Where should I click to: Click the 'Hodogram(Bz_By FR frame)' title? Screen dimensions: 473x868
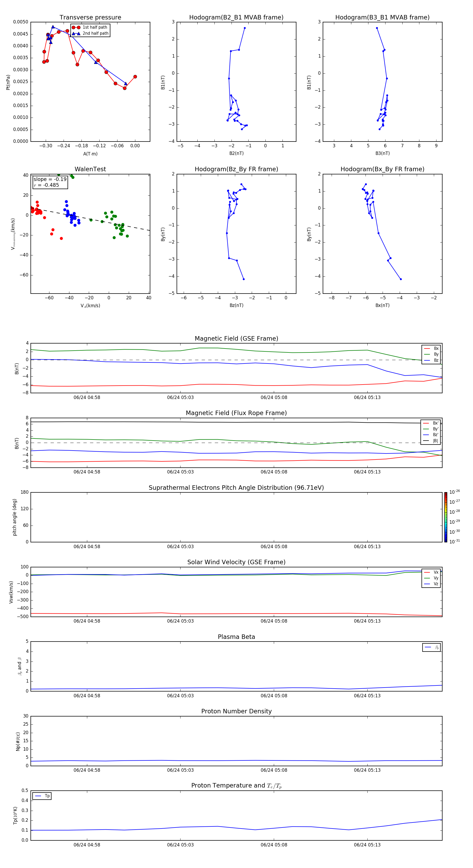(236, 169)
